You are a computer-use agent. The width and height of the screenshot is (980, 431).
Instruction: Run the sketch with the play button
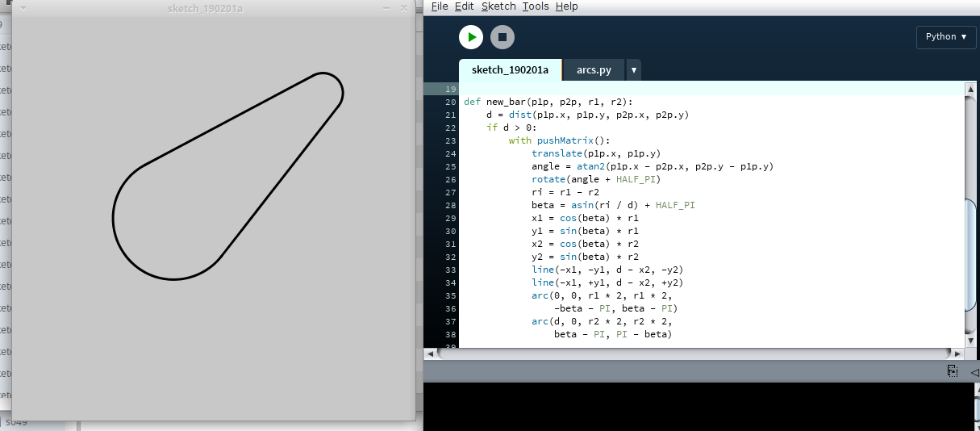[x=470, y=37]
